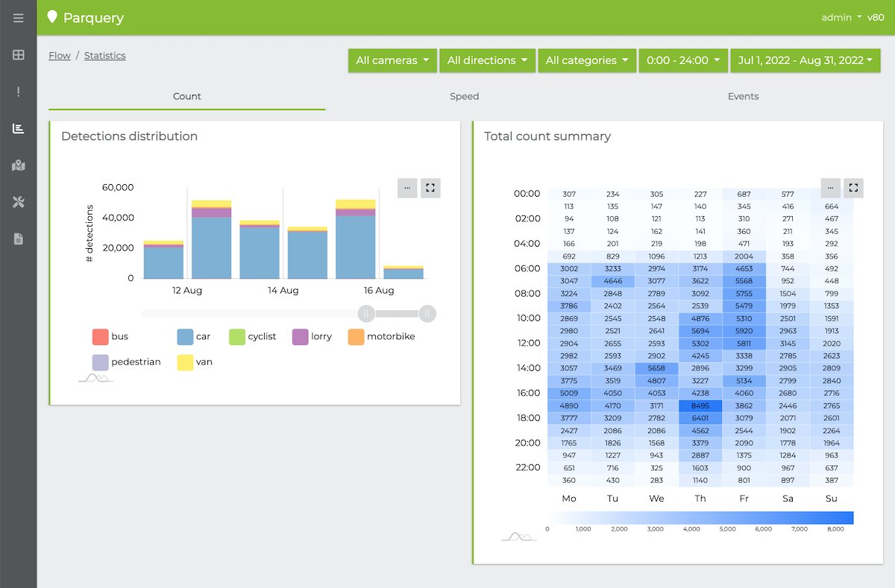Open the alerts panel via the exclamation icon
The width and height of the screenshot is (895, 588).
18,91
